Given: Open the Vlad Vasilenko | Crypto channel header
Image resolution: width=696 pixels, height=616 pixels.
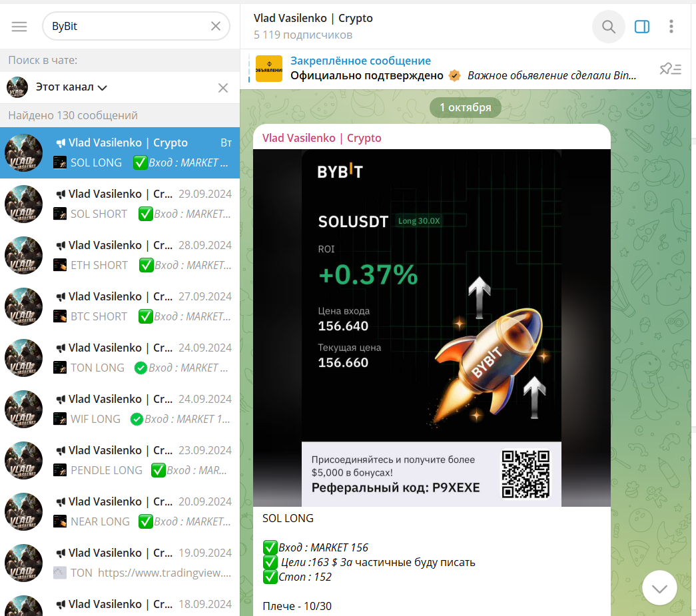Looking at the screenshot, I should click(313, 26).
